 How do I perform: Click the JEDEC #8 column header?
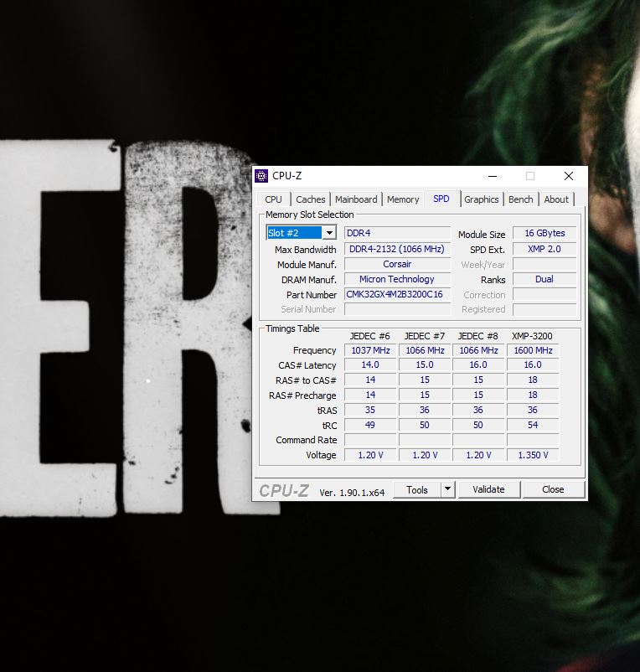click(478, 336)
